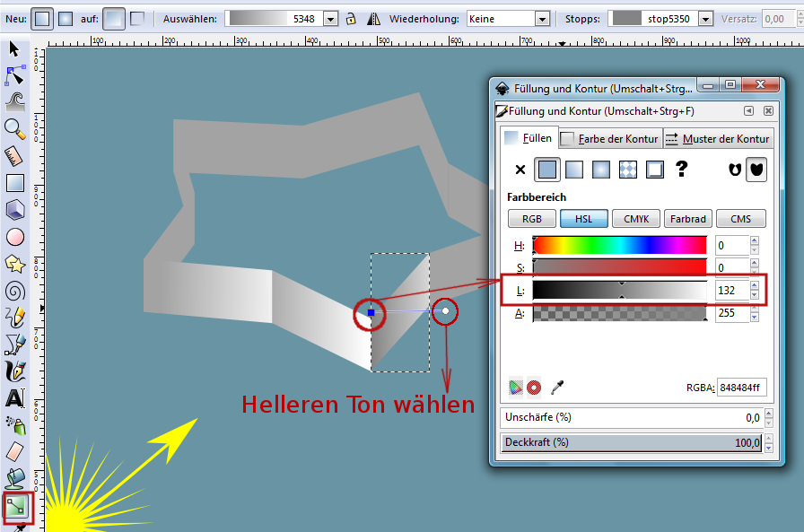The image size is (804, 532).
Task: Decrease the A value spinner
Action: pos(755,318)
